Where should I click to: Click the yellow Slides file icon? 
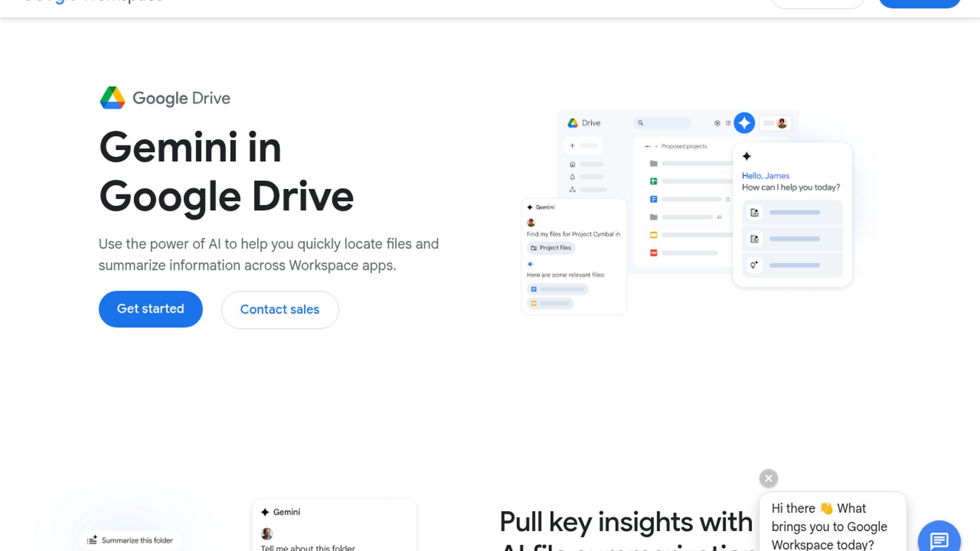[x=653, y=235]
